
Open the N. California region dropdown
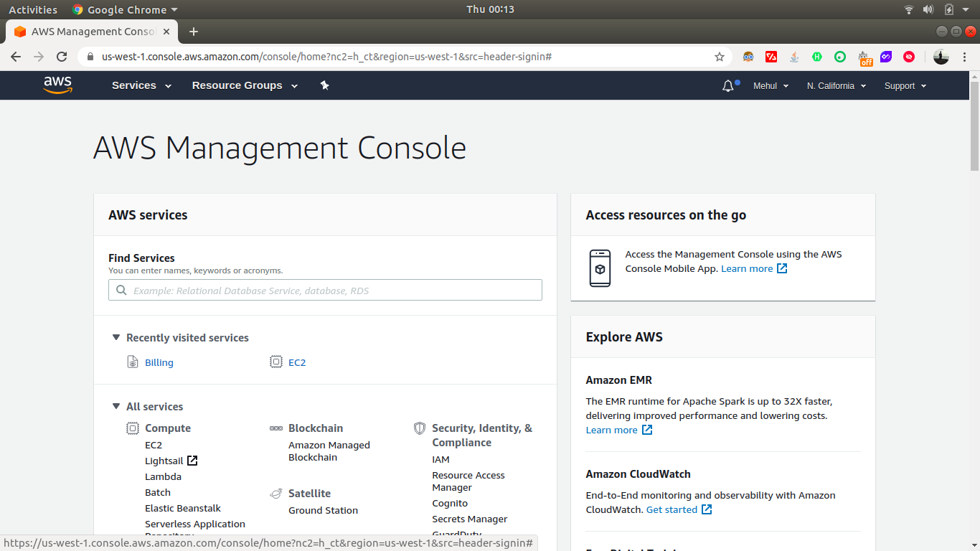click(837, 86)
